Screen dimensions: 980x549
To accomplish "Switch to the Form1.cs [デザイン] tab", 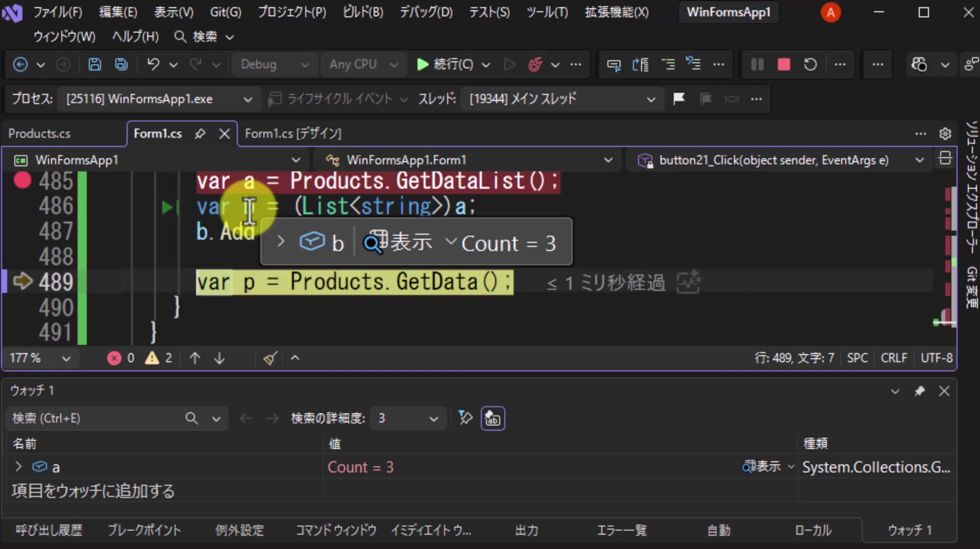I will [x=293, y=134].
